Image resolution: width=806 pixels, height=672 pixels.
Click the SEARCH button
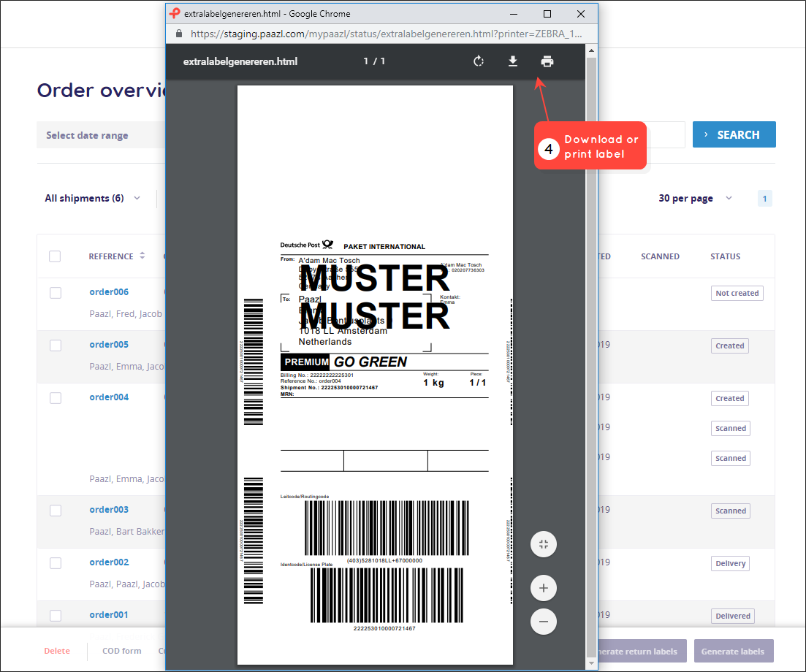click(734, 134)
